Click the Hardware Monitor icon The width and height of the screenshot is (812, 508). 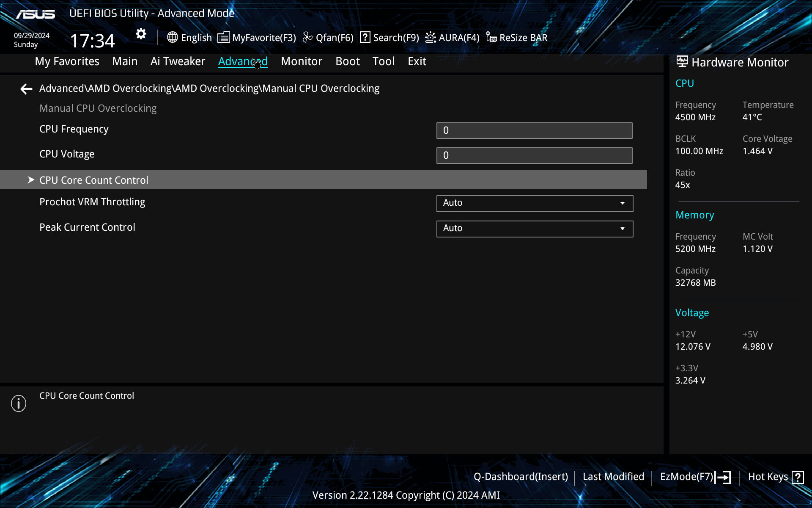682,61
